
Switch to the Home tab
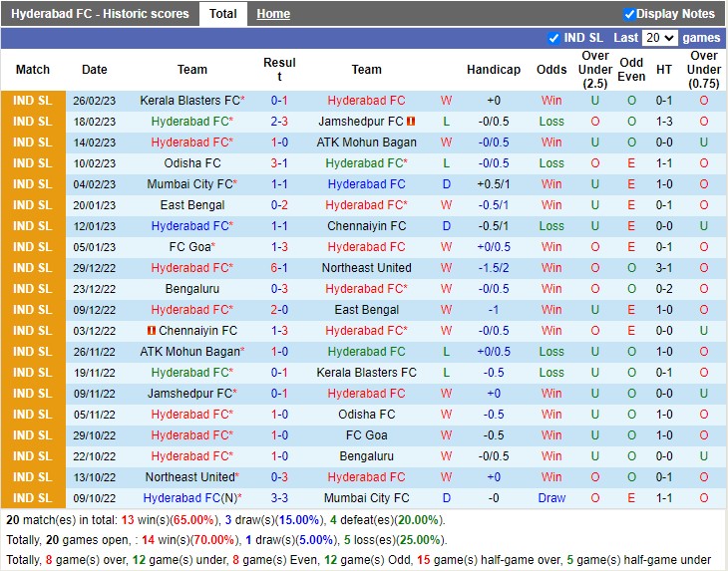coord(273,14)
